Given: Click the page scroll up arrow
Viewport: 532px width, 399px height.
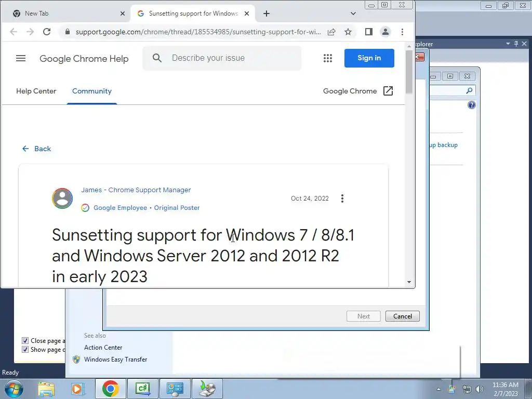Looking at the screenshot, I should (x=409, y=46).
